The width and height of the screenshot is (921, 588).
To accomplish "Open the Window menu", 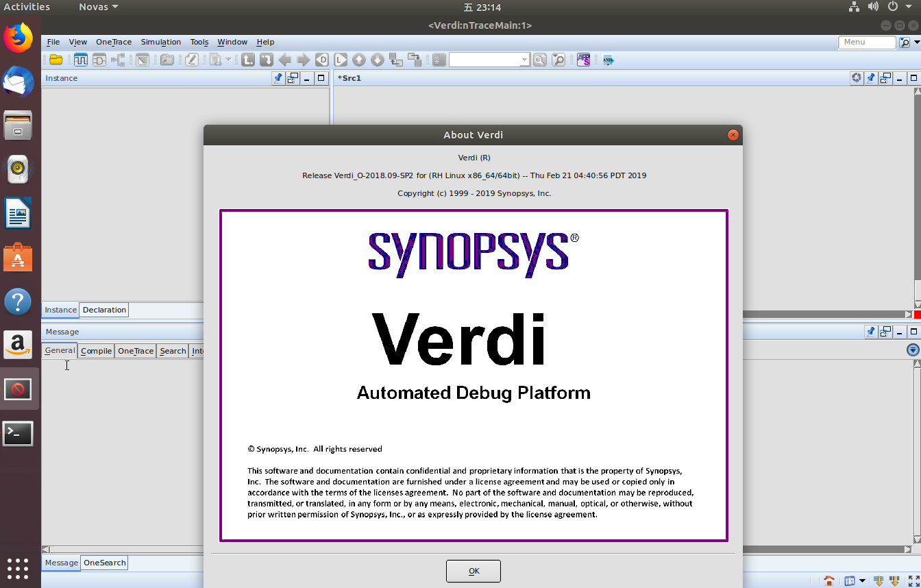I will (x=232, y=42).
